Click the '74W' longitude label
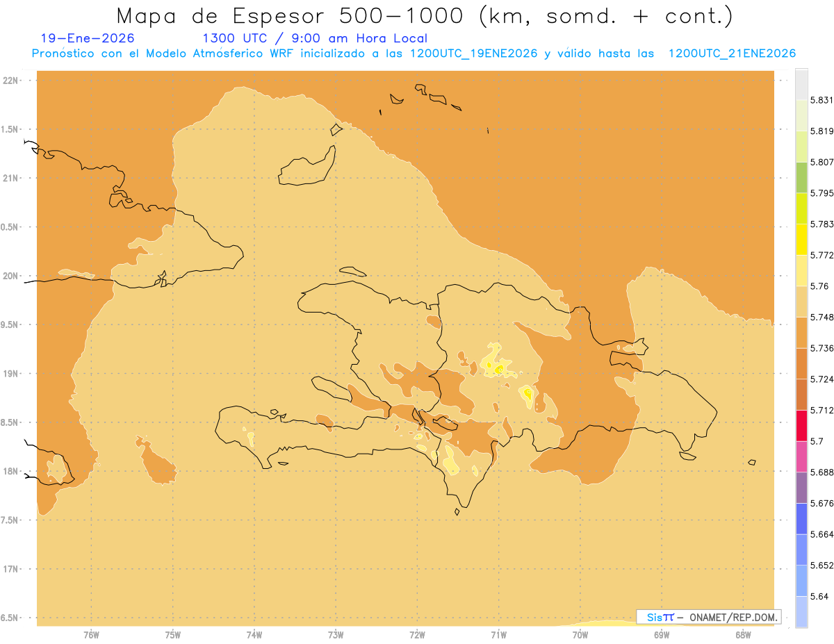Screen dimensions: 834x644 pyautogui.click(x=254, y=634)
